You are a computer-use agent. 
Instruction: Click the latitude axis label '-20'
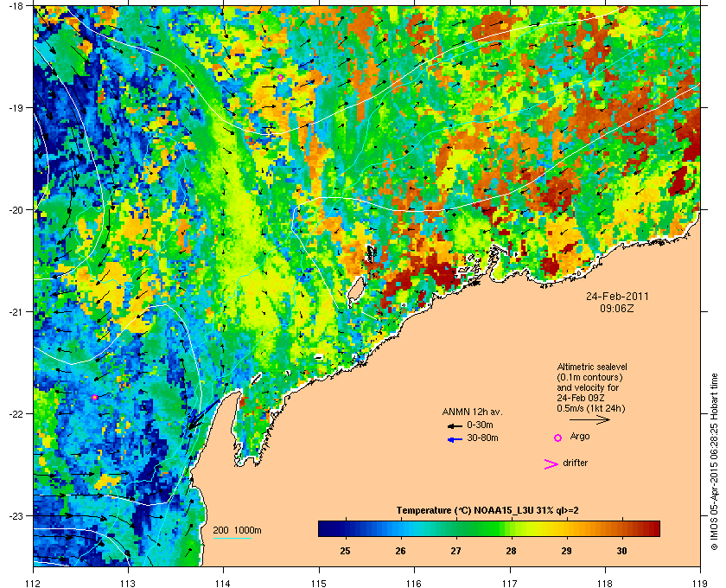tap(16, 209)
